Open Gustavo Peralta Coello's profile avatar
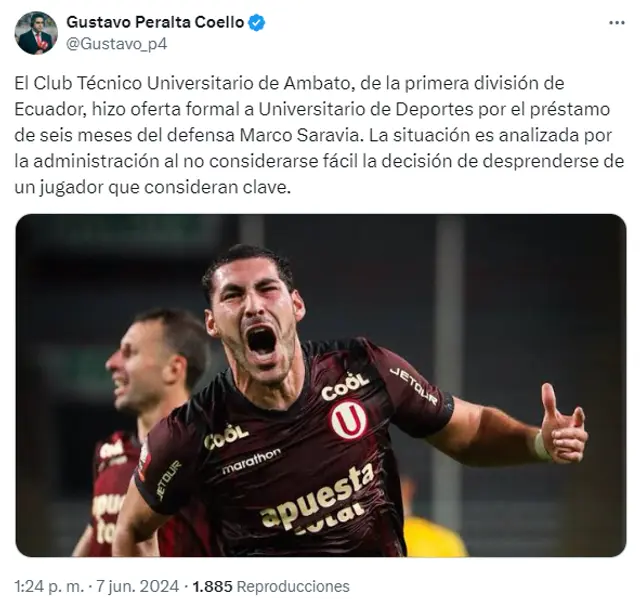The width and height of the screenshot is (640, 599). pyautogui.click(x=36, y=33)
